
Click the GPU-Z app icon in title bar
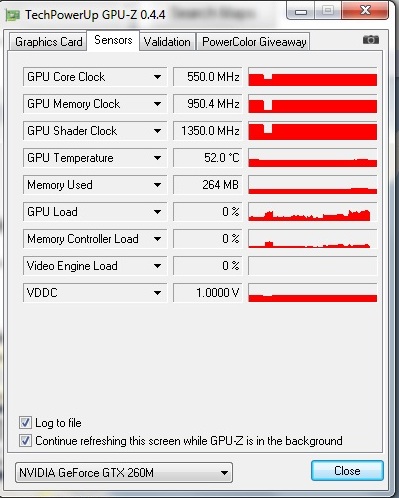coord(12,15)
